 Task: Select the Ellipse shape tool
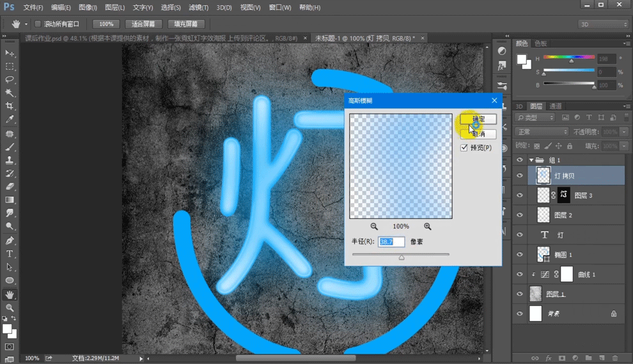(x=10, y=280)
